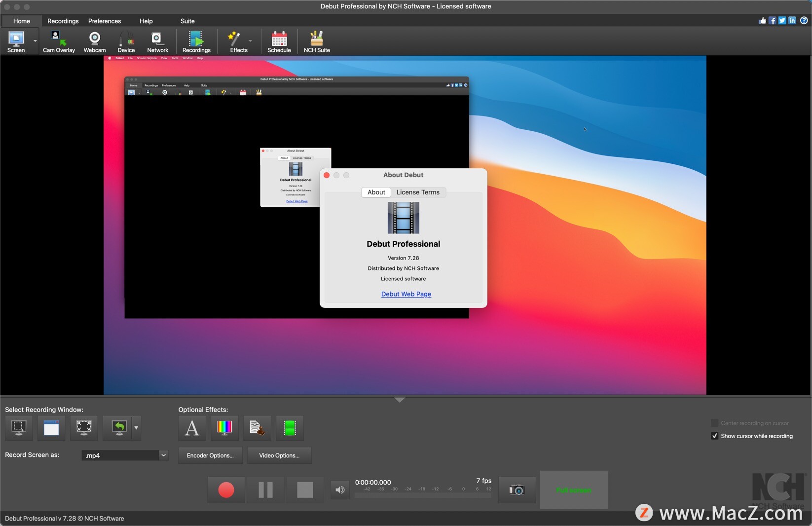
Task: Expand the Effects dropdown arrow
Action: click(251, 41)
